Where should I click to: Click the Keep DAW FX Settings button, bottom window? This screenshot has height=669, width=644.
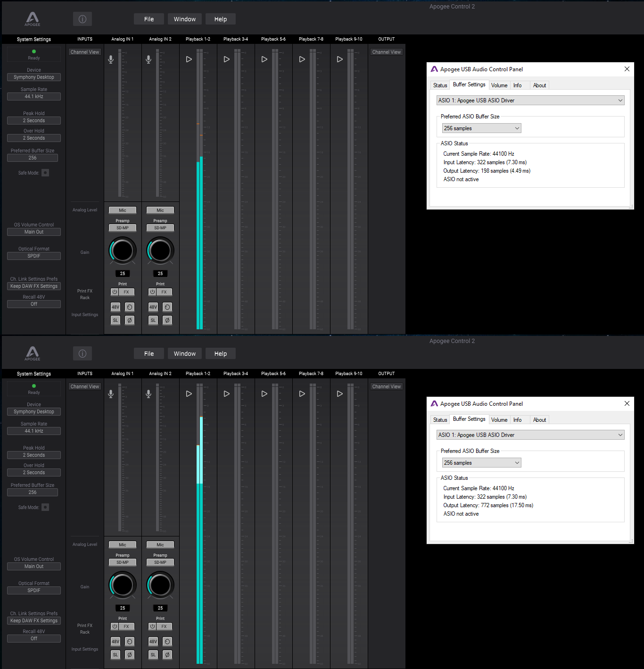(34, 621)
